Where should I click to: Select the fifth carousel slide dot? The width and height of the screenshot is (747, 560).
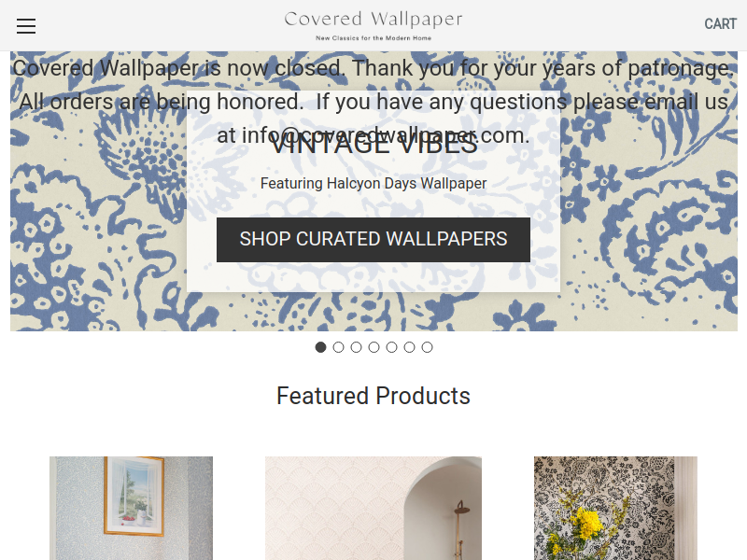391,347
